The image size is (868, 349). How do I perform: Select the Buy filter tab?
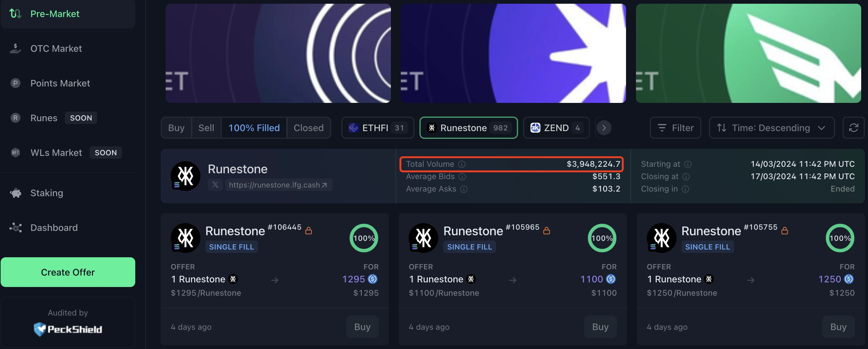[x=176, y=127]
